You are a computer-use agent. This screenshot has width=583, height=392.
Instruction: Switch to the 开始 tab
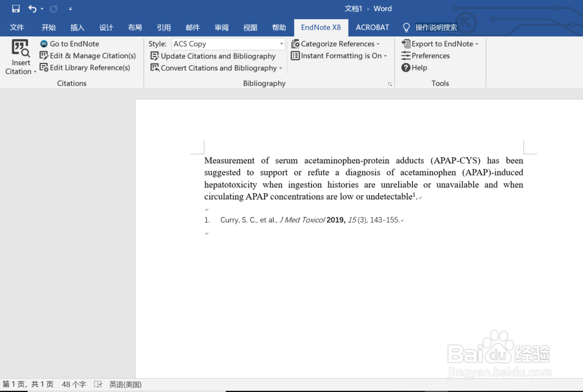coord(48,27)
